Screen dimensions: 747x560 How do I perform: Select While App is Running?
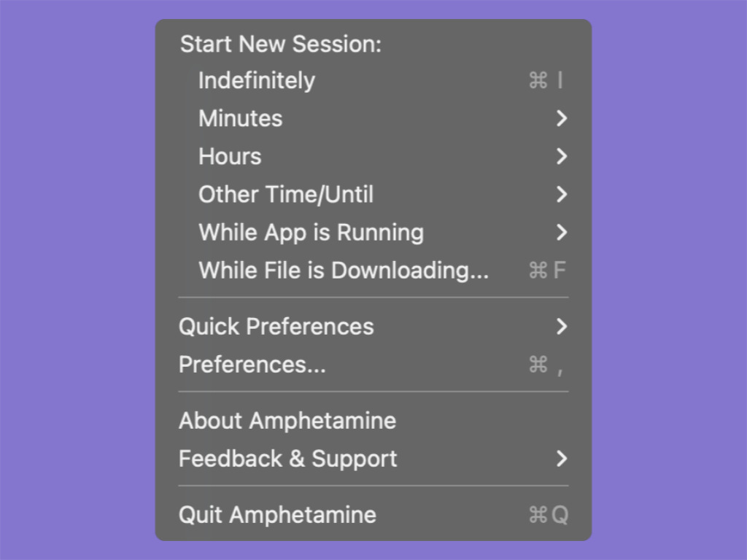(311, 233)
